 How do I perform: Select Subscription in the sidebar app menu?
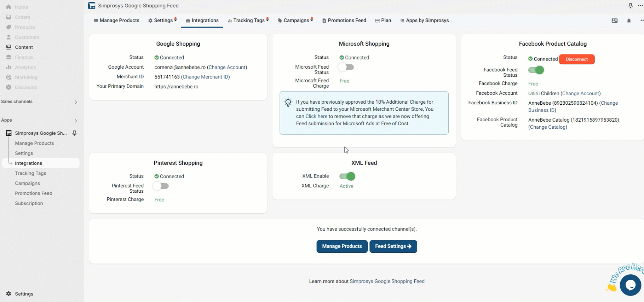pyautogui.click(x=29, y=203)
